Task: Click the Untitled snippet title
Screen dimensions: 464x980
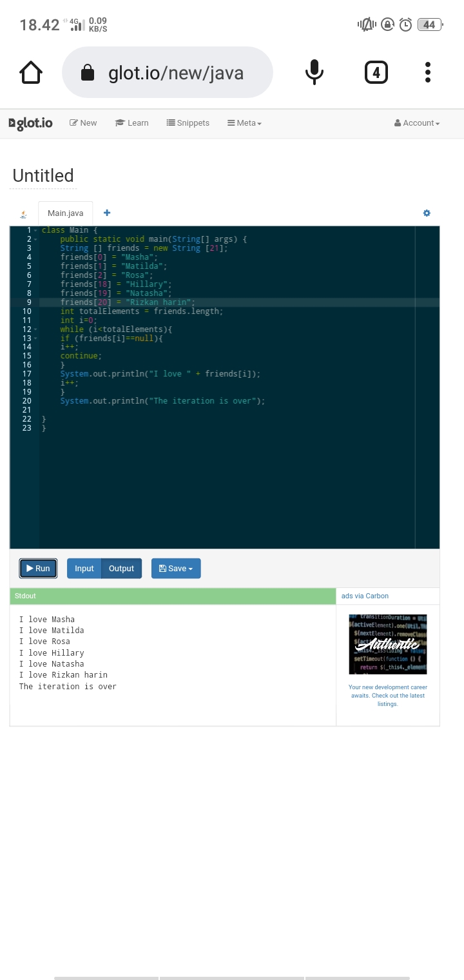Action: (43, 175)
